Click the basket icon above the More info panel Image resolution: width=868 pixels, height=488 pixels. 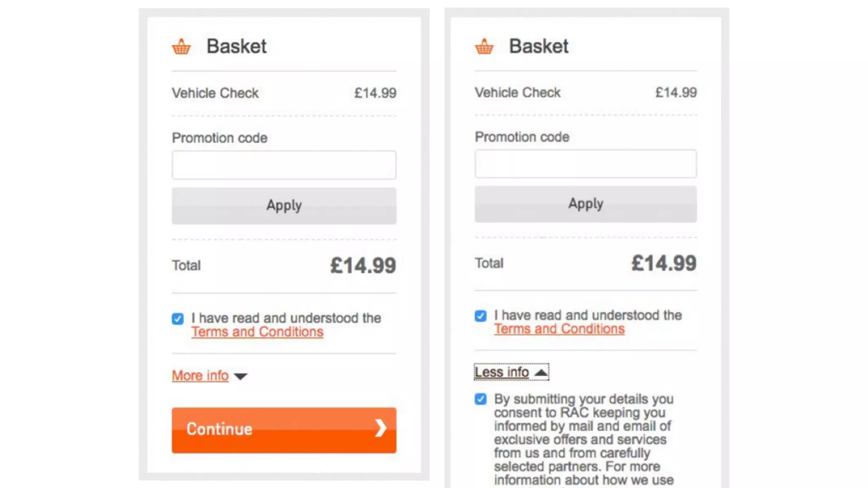(181, 47)
